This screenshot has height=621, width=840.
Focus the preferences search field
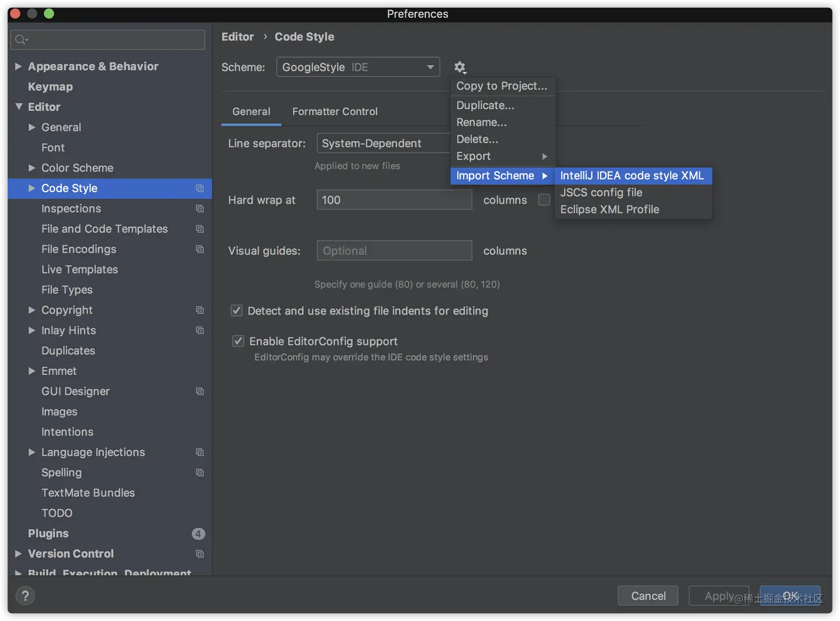point(108,39)
